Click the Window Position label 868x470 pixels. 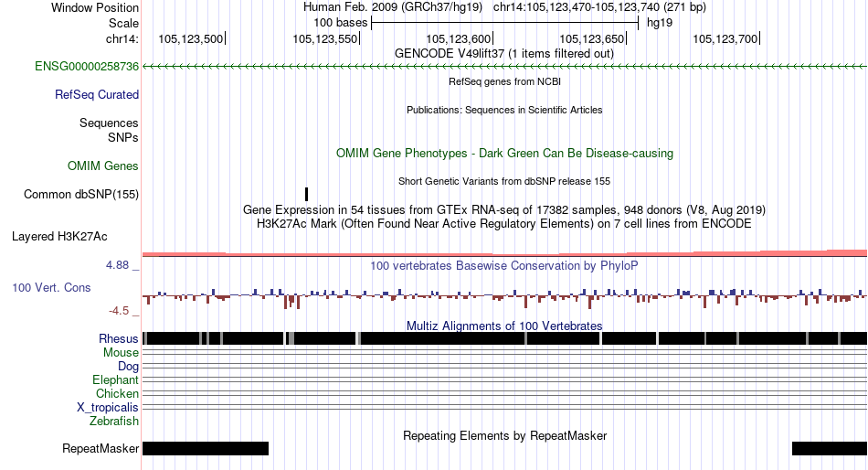coord(95,7)
